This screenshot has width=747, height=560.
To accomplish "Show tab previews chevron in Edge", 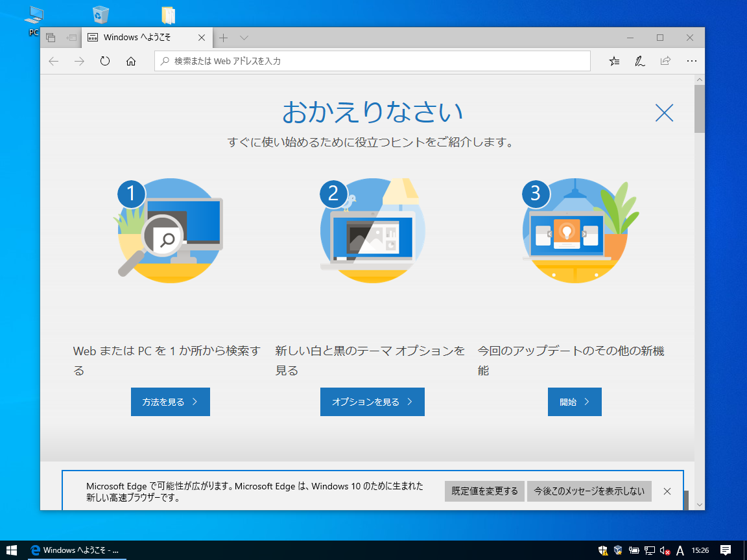I will coord(244,38).
